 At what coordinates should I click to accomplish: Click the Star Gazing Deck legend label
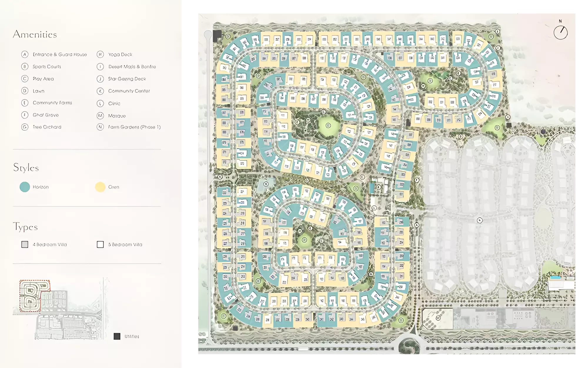coord(127,79)
